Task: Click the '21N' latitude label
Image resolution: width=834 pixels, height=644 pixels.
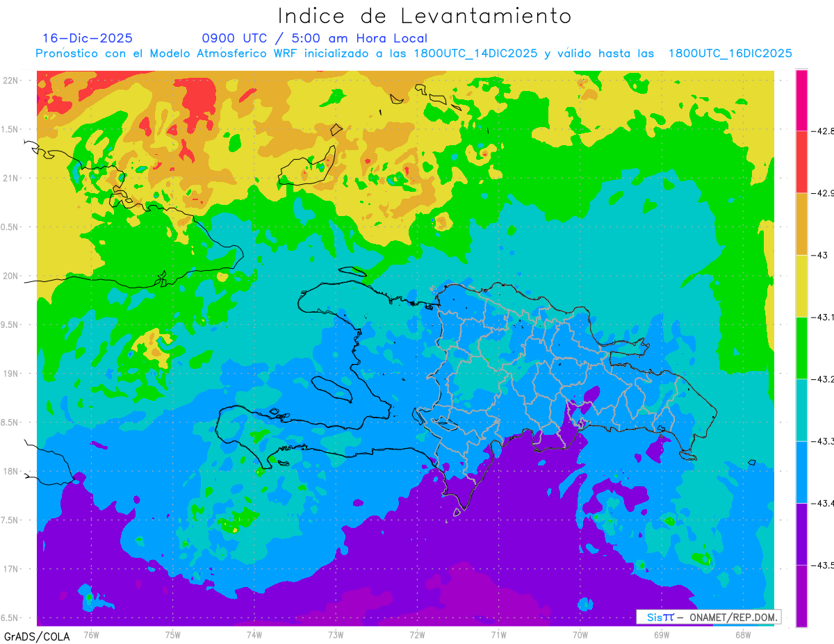Action: (12, 178)
